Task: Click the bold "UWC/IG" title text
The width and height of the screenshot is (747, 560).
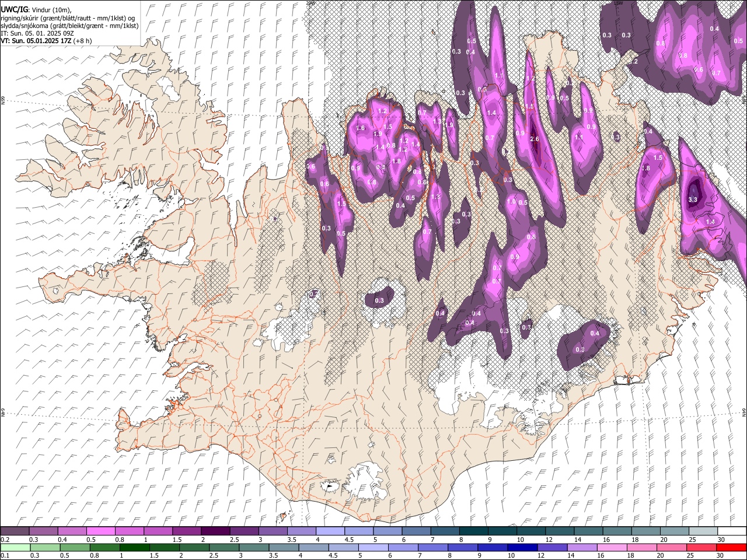Action: point(14,9)
